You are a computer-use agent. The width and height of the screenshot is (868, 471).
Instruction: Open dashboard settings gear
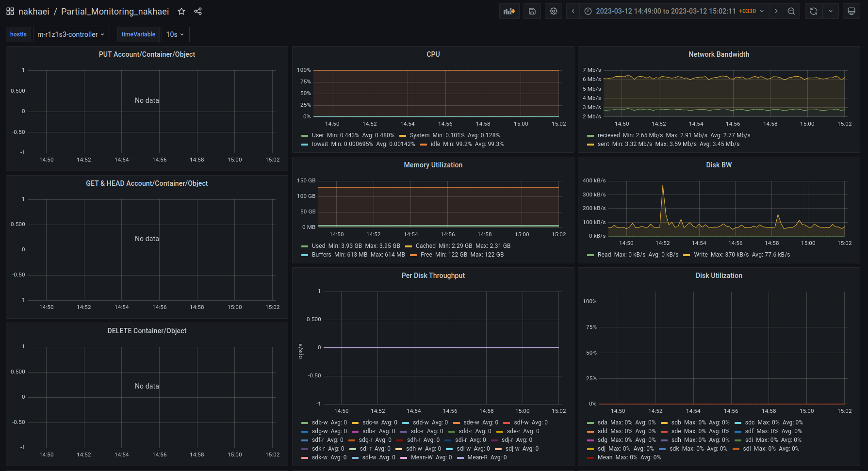point(554,11)
